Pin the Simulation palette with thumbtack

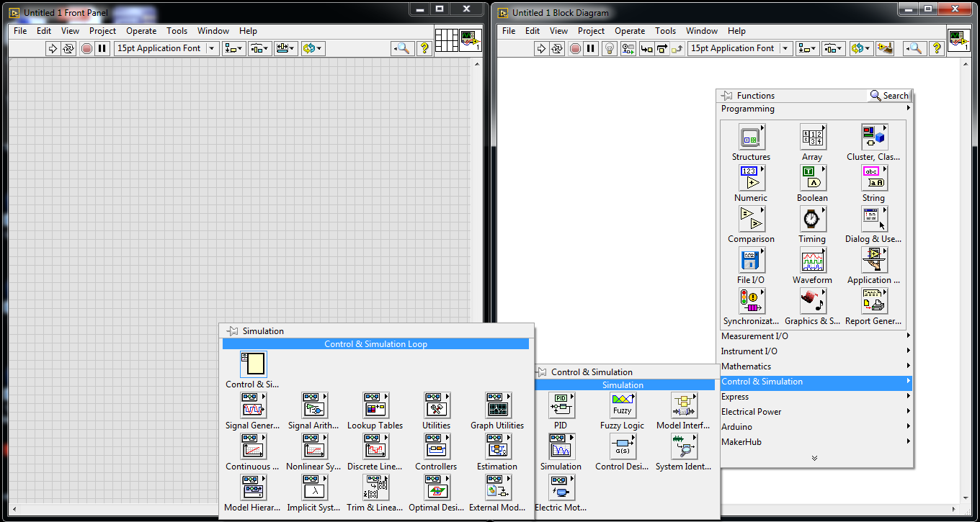pos(232,331)
